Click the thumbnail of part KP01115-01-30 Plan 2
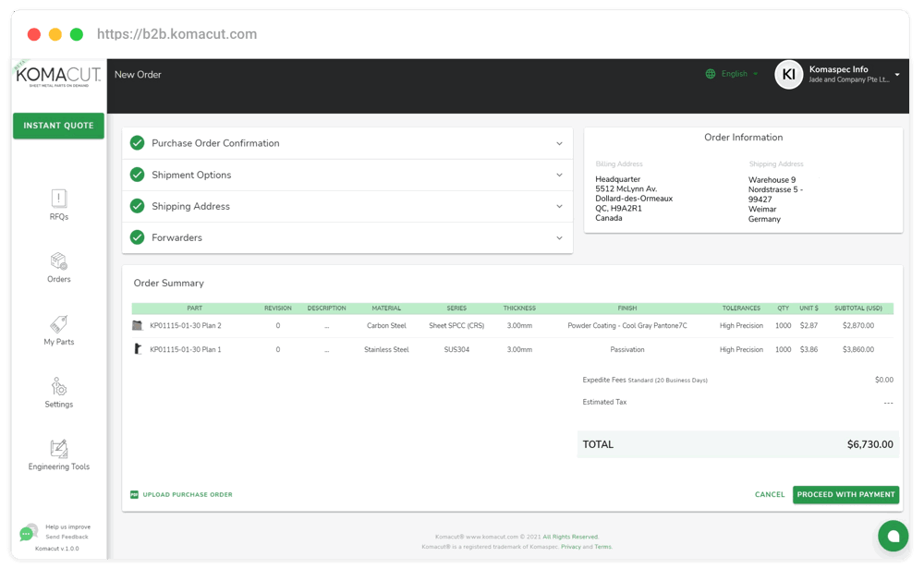Image resolution: width=924 pixels, height=569 pixels. point(138,325)
